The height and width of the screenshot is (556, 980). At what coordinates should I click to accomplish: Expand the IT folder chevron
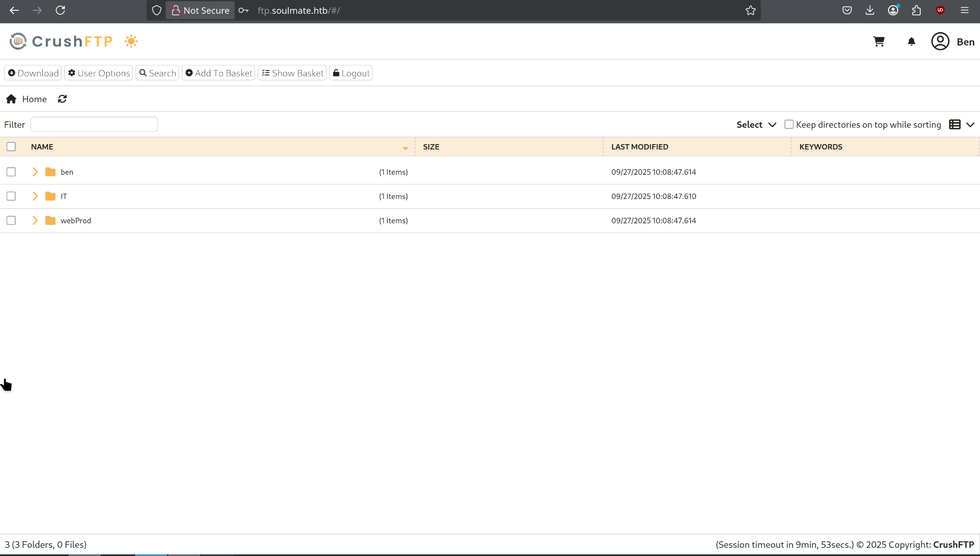click(x=35, y=196)
